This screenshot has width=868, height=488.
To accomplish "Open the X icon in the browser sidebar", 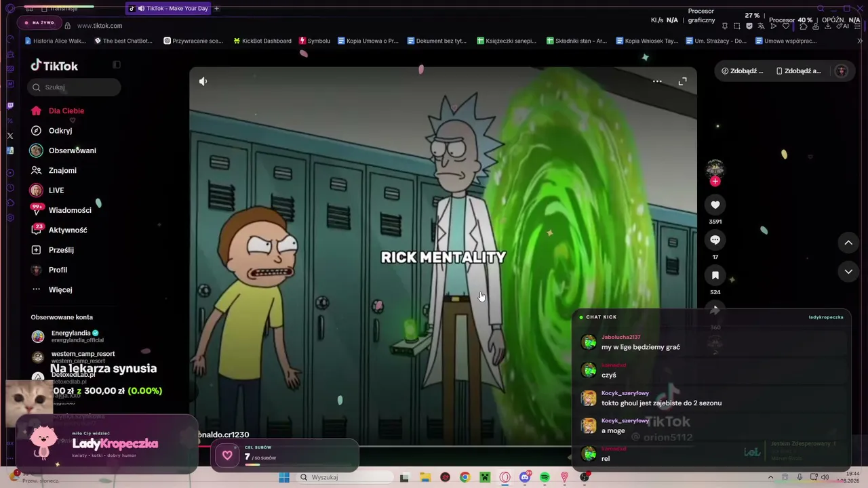I will [10, 136].
